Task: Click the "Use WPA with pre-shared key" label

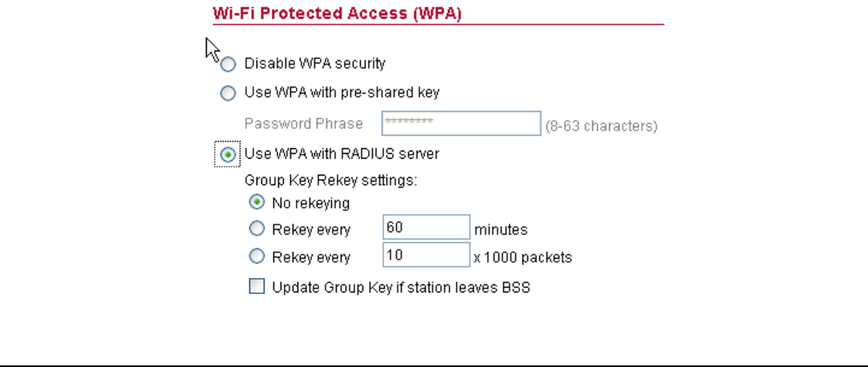Action: point(341,93)
